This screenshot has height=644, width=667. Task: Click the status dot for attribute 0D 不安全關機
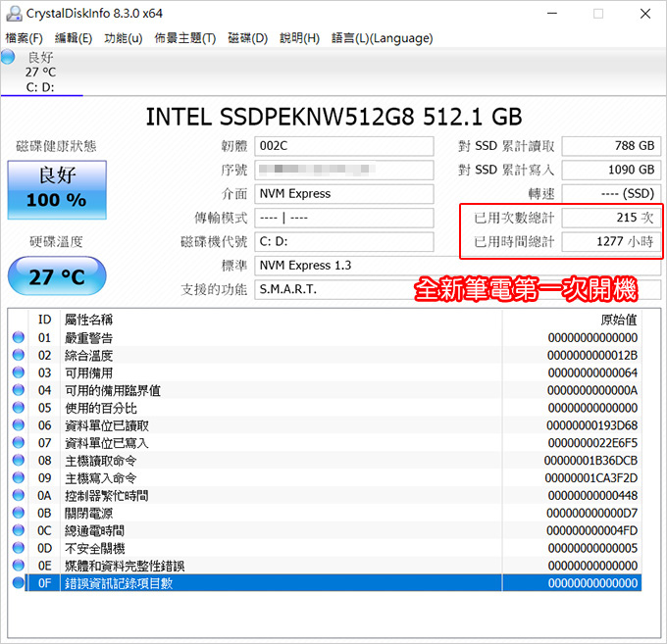click(19, 548)
